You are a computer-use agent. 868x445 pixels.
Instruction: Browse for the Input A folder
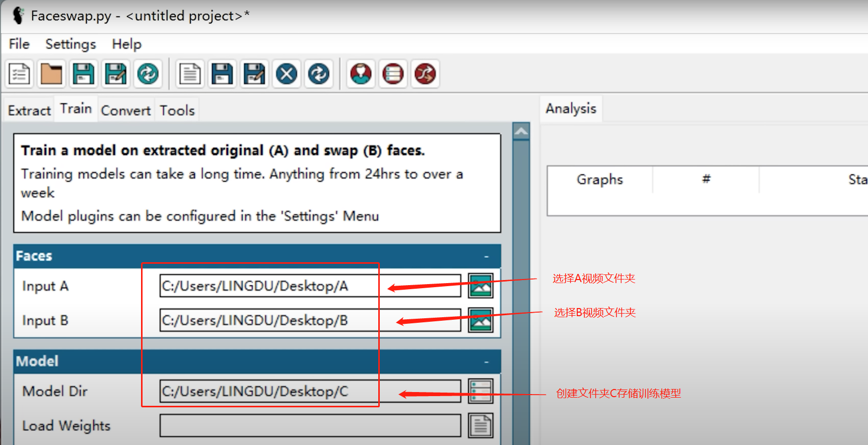click(480, 286)
